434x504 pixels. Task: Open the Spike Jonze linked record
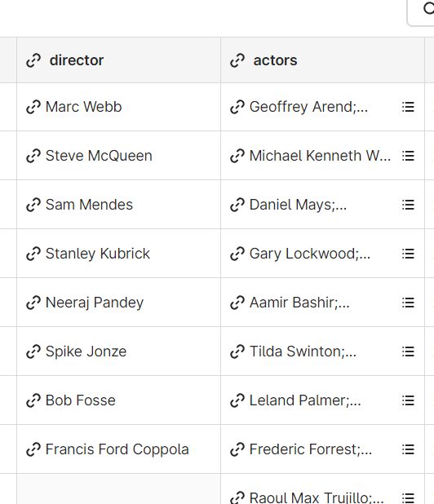point(86,351)
